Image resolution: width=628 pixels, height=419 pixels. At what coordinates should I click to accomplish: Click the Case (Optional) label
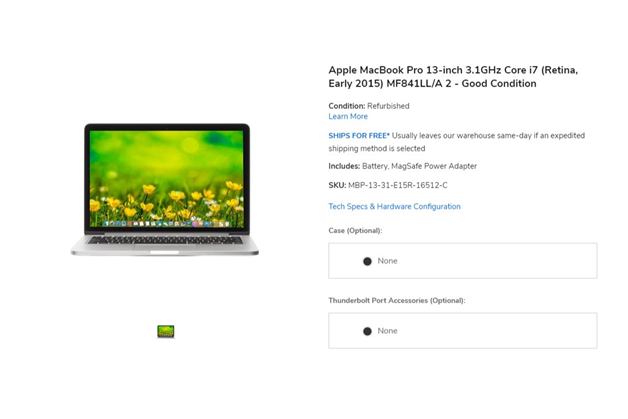(x=355, y=230)
